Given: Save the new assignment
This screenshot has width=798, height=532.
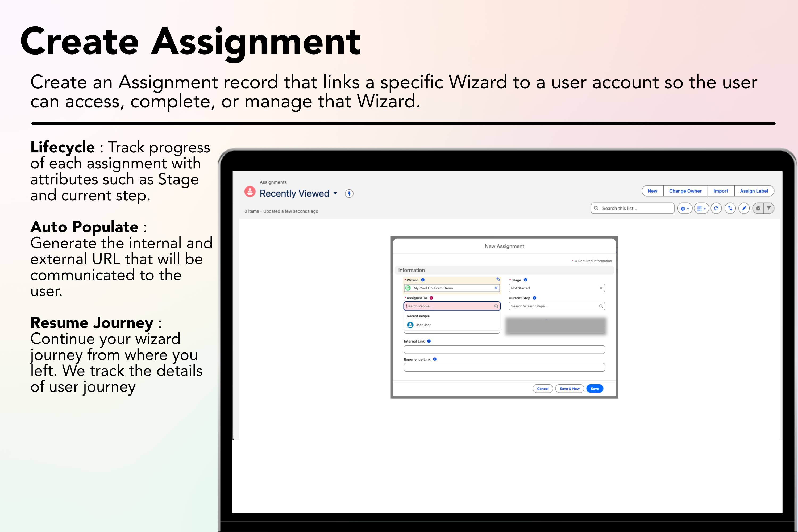Looking at the screenshot, I should click(x=595, y=389).
